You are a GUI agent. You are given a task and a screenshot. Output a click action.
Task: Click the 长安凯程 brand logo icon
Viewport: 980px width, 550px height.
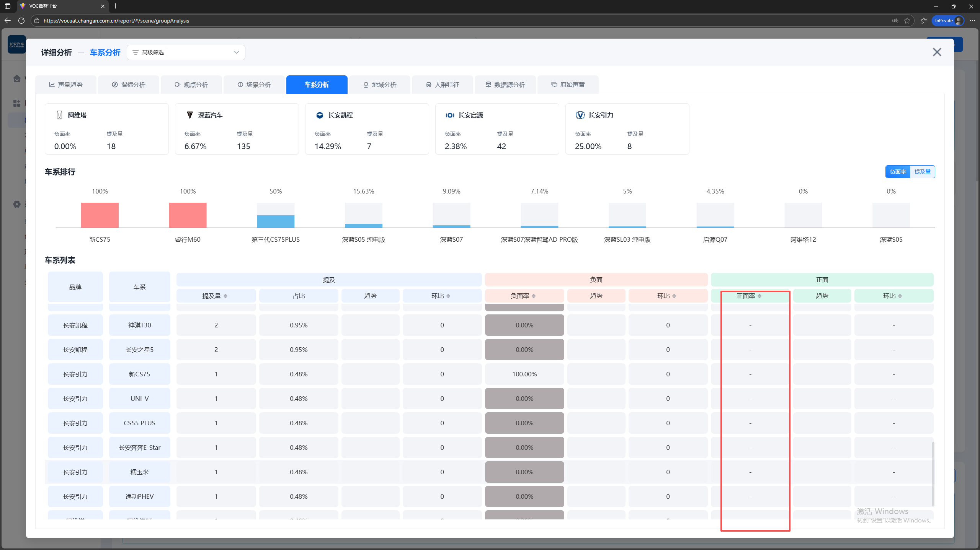pyautogui.click(x=320, y=115)
